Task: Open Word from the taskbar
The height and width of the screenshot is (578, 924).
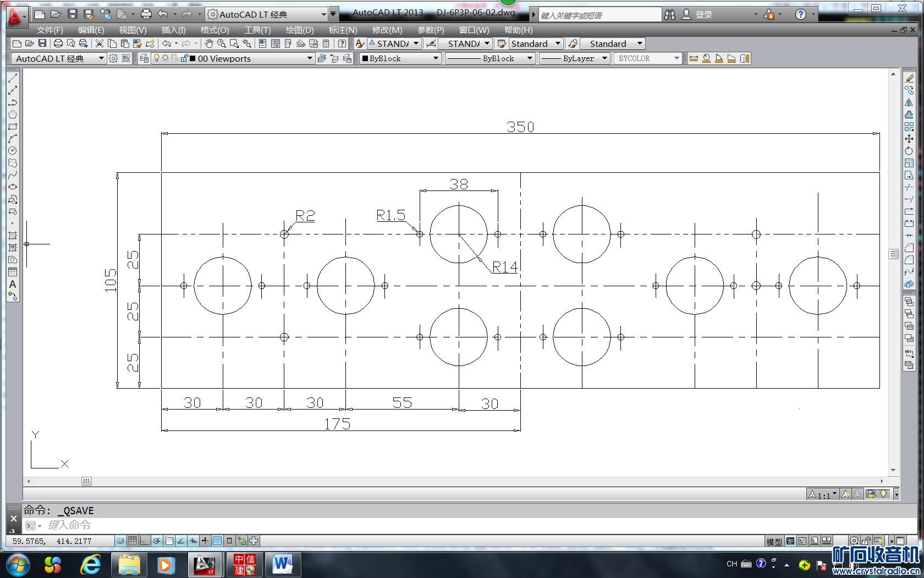Action: (x=283, y=565)
